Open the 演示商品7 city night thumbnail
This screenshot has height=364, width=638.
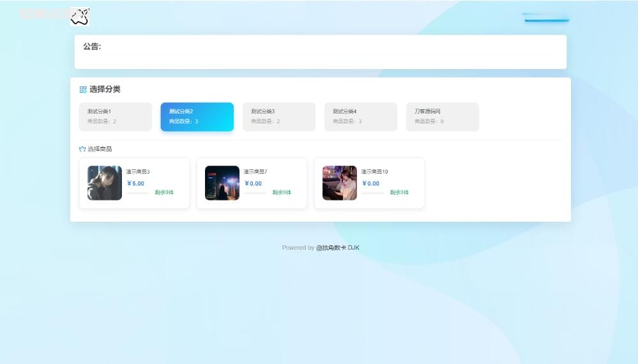pyautogui.click(x=222, y=183)
